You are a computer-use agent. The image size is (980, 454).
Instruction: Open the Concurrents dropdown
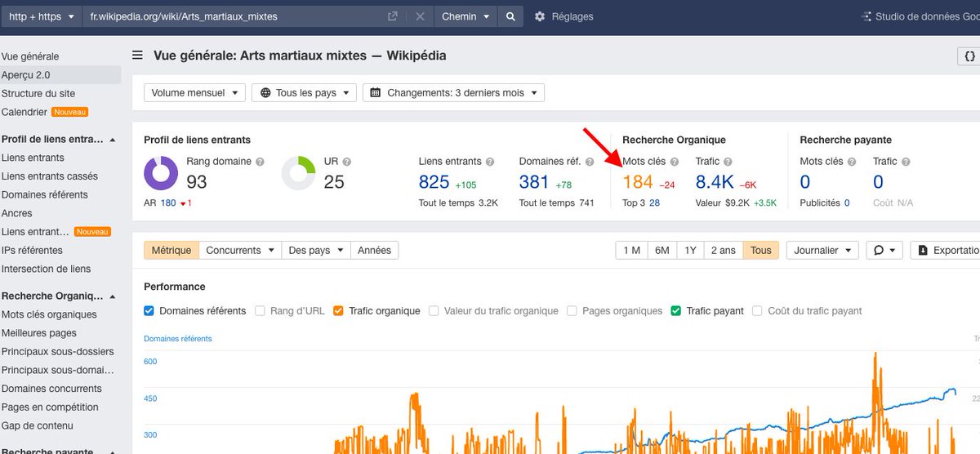point(240,251)
